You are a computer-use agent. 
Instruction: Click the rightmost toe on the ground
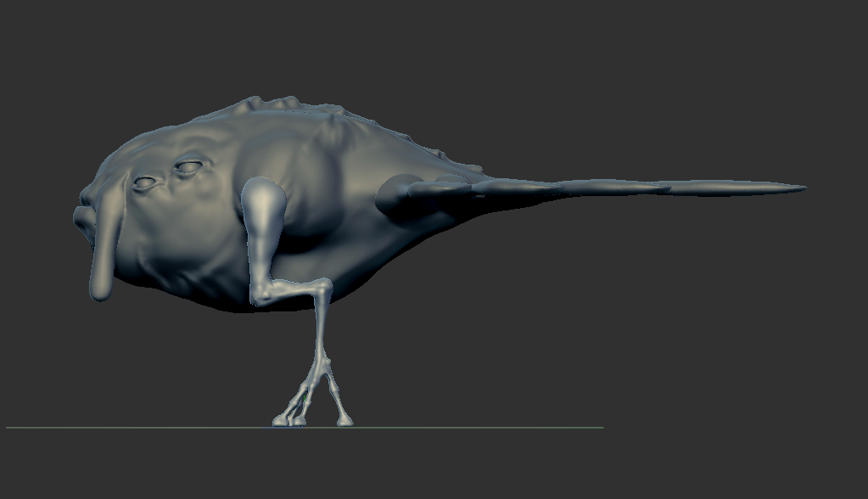click(x=344, y=419)
